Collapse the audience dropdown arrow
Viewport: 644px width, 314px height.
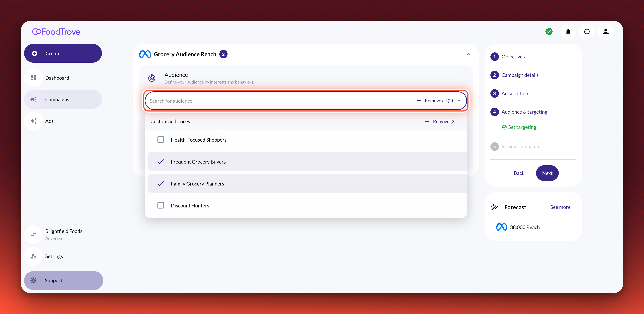click(x=459, y=101)
